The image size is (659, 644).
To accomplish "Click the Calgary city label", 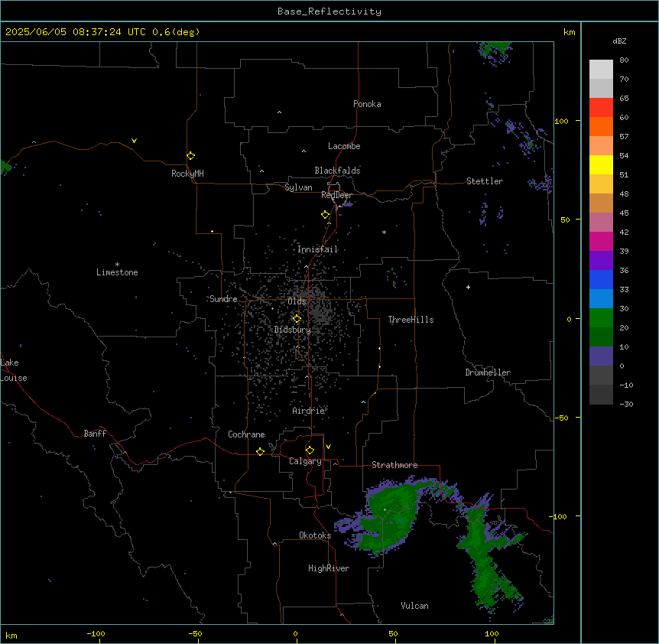I will pyautogui.click(x=305, y=461).
